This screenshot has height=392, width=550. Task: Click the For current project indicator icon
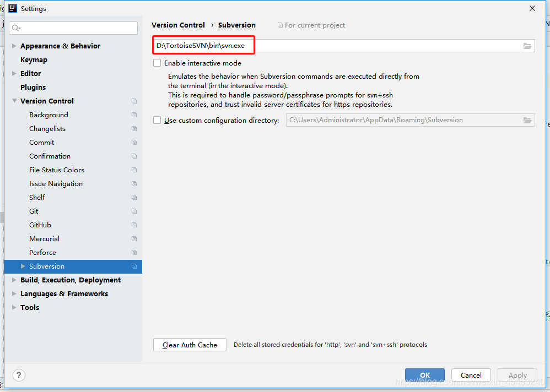point(280,25)
